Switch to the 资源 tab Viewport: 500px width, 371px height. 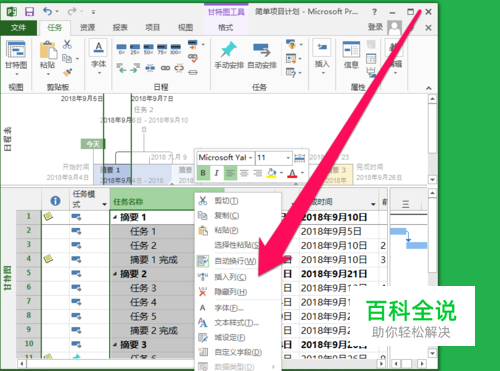pos(87,28)
